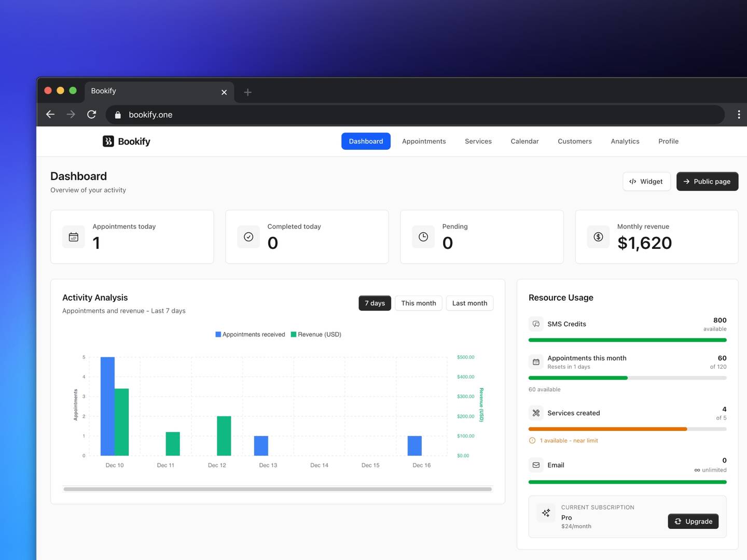Click the envelope icon next to Email usage
Screen dimensions: 747x560
(x=535, y=465)
